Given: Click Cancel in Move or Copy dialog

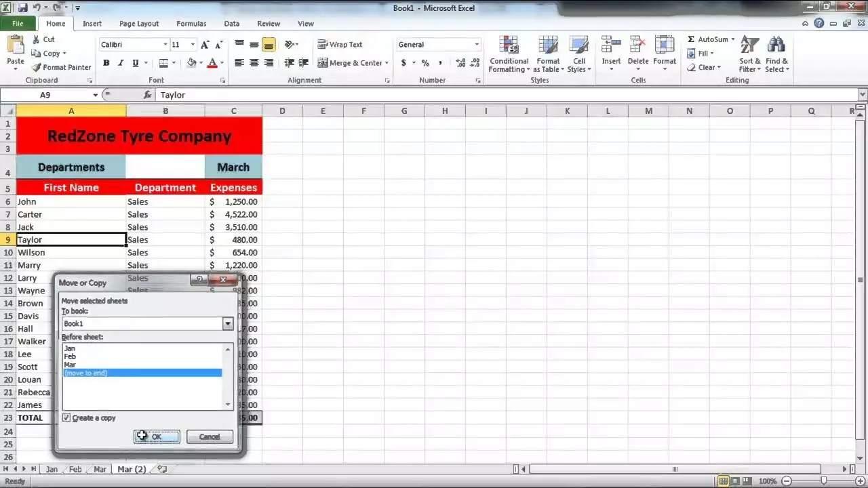Looking at the screenshot, I should (210, 436).
